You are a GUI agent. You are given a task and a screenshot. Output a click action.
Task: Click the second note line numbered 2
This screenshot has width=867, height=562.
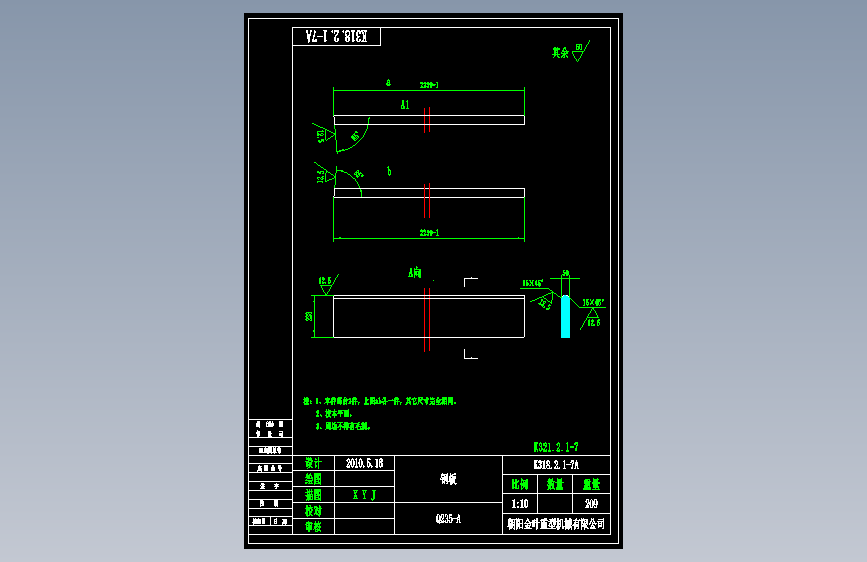333,413
